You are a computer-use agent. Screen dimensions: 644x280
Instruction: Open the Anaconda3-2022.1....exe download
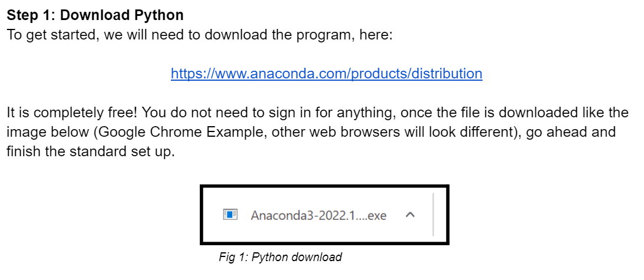(x=318, y=215)
